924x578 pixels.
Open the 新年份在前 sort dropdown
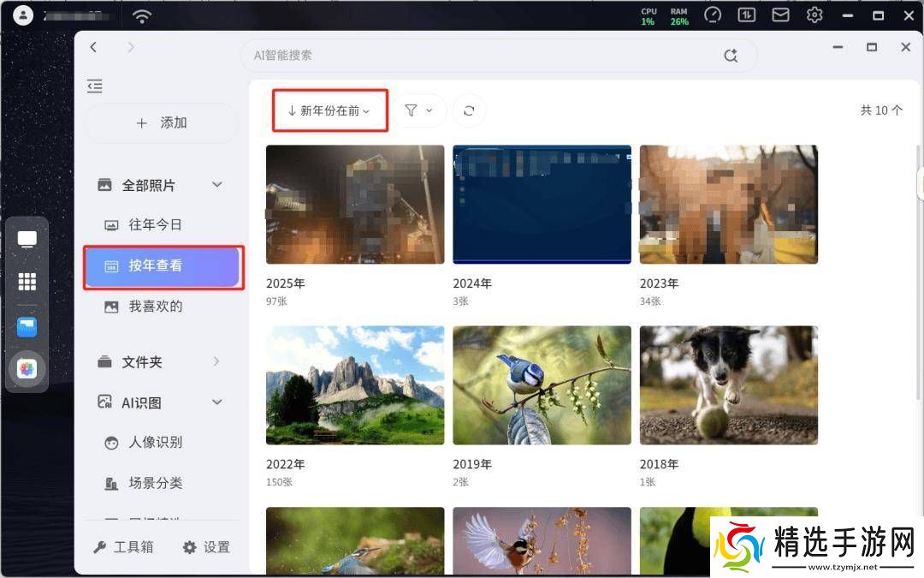329,110
